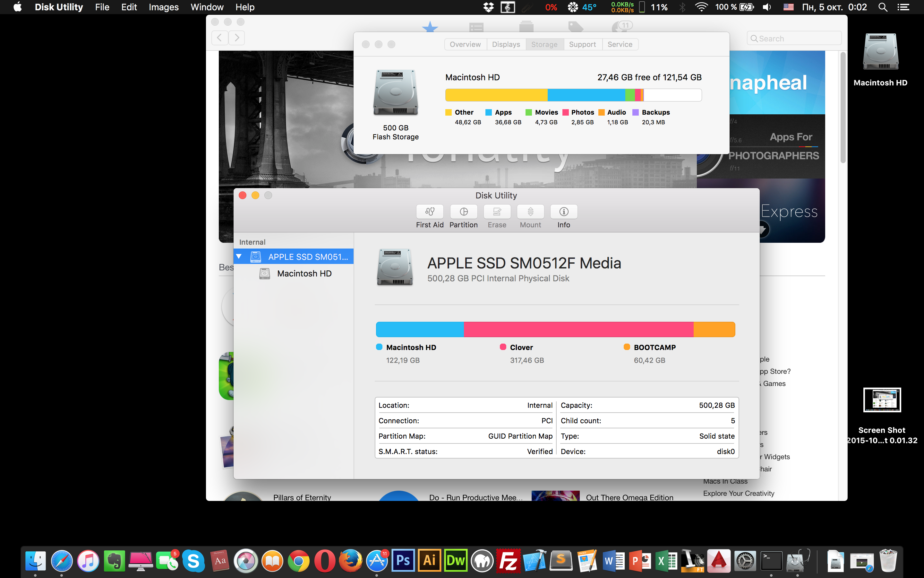
Task: Go forward in the App Store window
Action: coord(237,38)
